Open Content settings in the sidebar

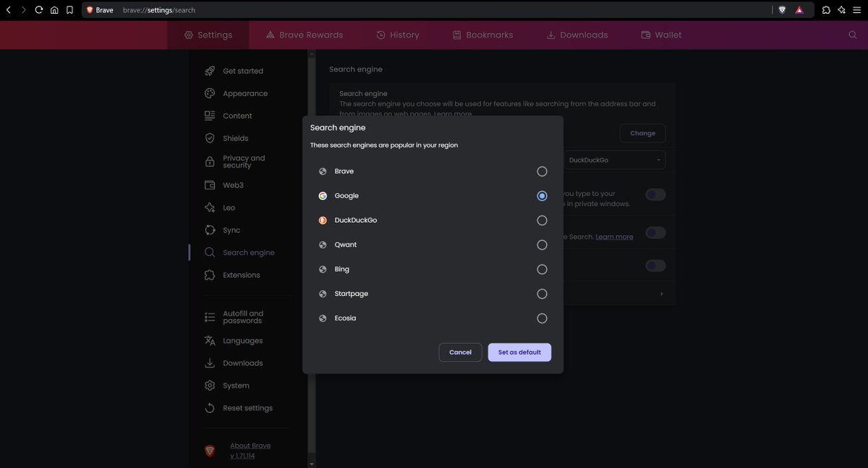pyautogui.click(x=237, y=116)
